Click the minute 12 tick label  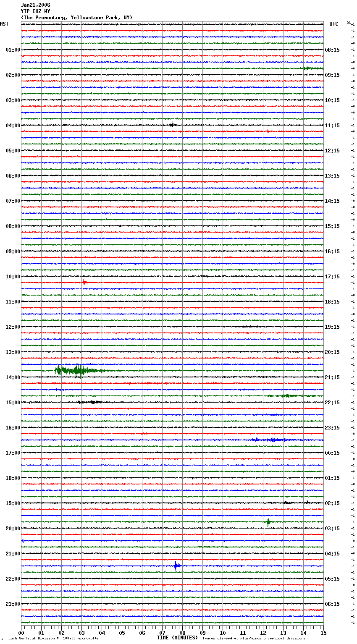coord(263,633)
